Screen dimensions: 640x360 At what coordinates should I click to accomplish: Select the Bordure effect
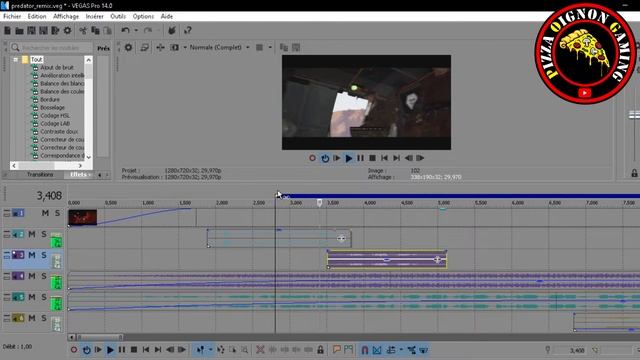tap(50, 100)
